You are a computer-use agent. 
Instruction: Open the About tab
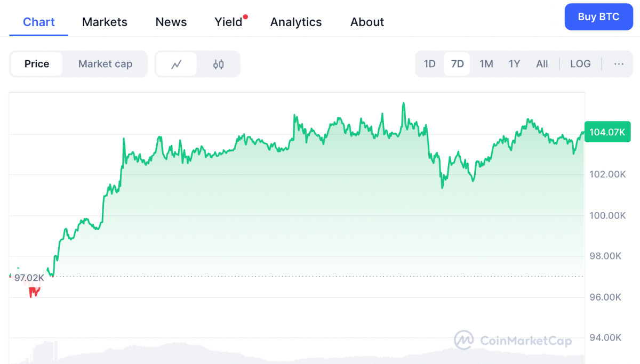(x=367, y=22)
